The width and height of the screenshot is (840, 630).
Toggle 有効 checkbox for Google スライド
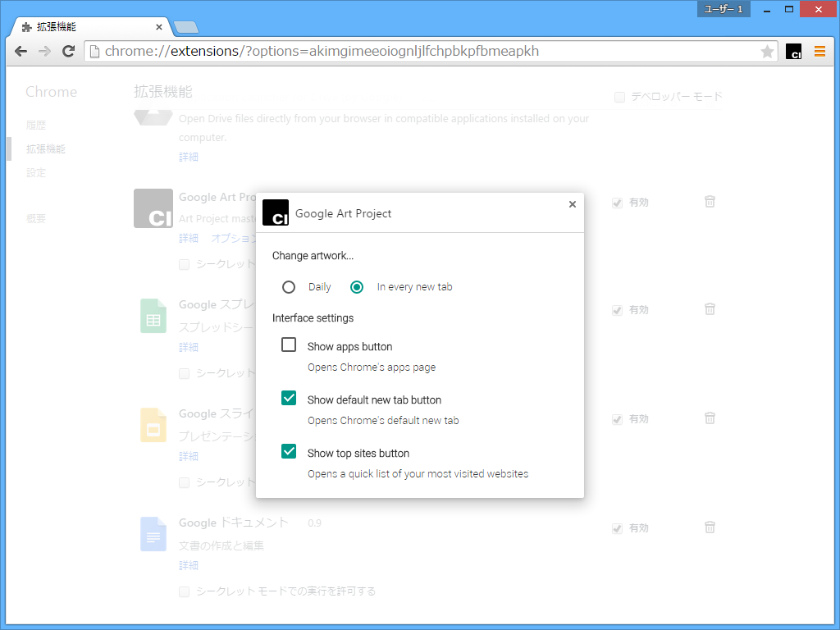617,419
